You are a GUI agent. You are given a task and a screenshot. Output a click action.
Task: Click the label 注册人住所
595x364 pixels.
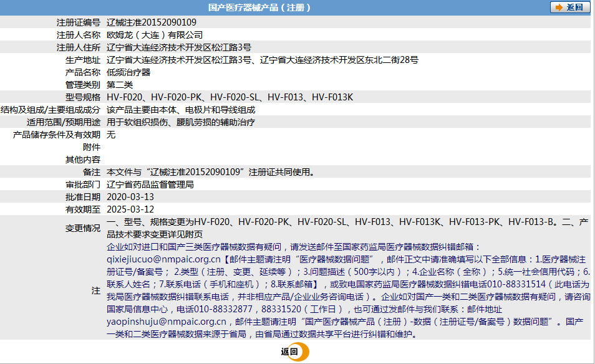[79, 47]
